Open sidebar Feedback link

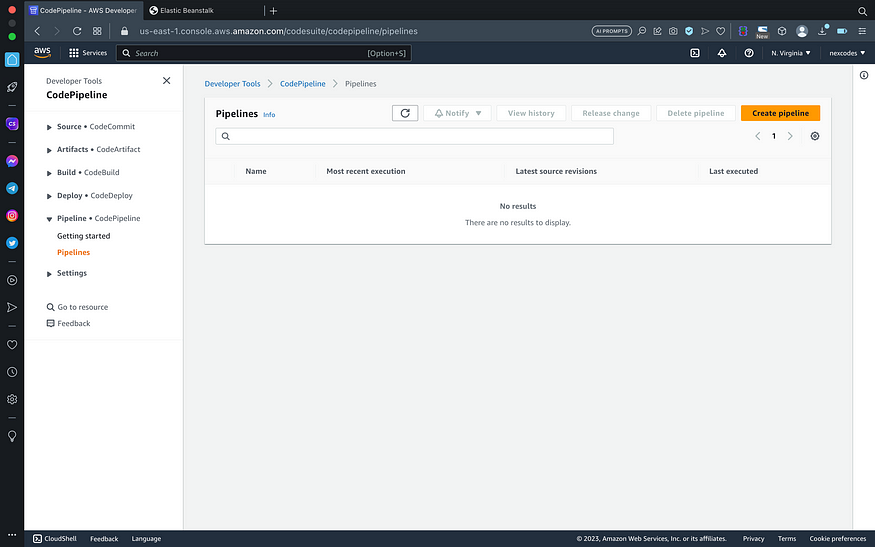69,324
